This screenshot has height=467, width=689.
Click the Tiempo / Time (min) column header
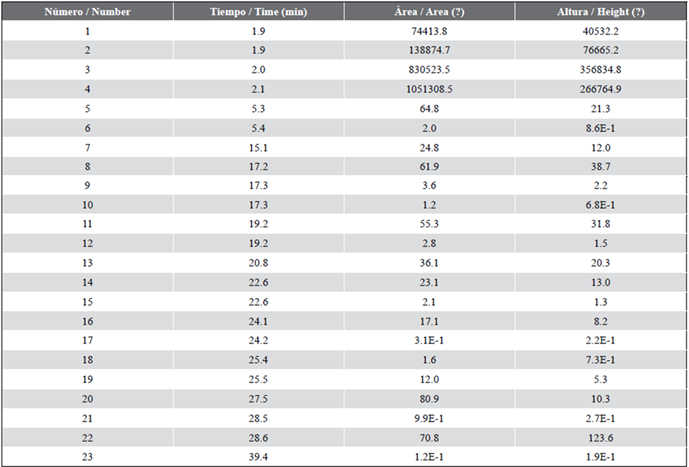point(258,11)
